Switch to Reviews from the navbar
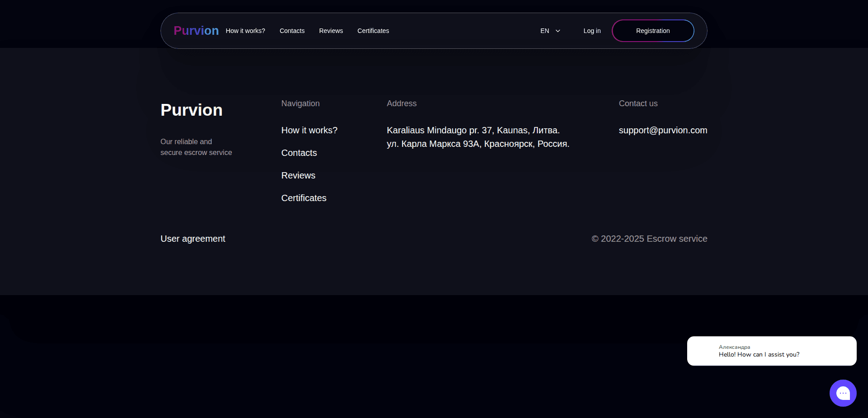Screen dimensions: 868x418 [x=330, y=31]
